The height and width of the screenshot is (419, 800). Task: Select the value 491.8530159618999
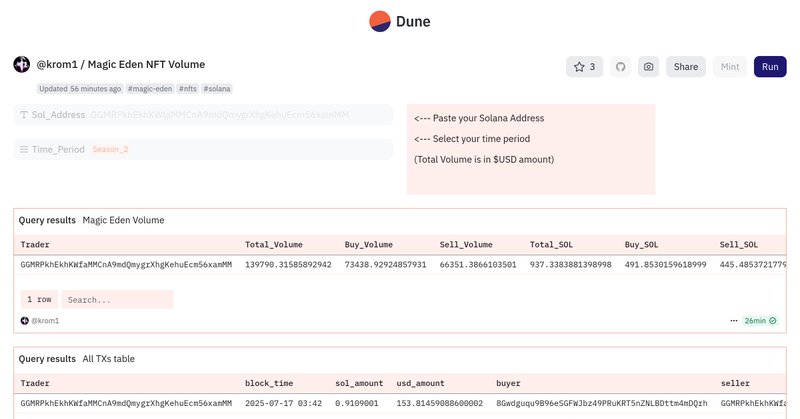click(x=665, y=264)
